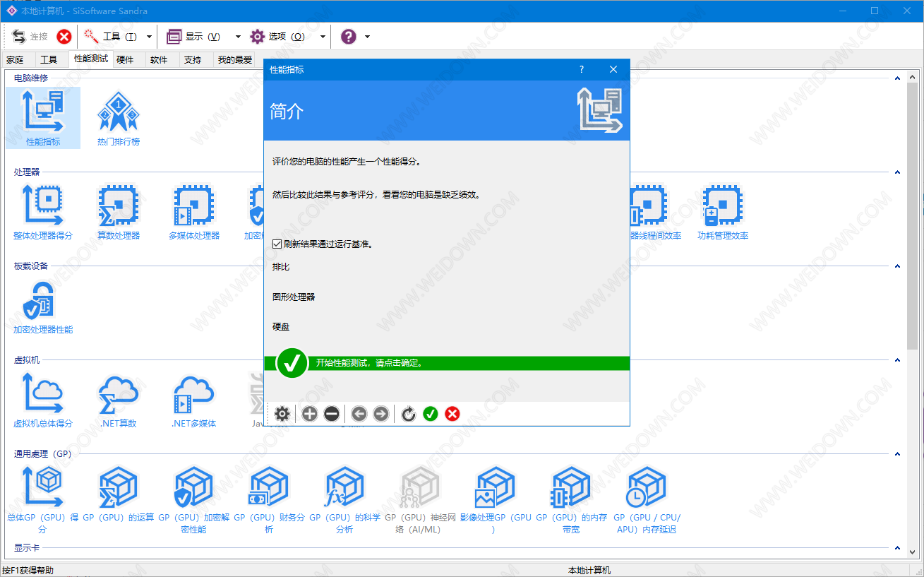924x577 pixels.
Task: Switch to the 家庭 tab
Action: tap(15, 60)
